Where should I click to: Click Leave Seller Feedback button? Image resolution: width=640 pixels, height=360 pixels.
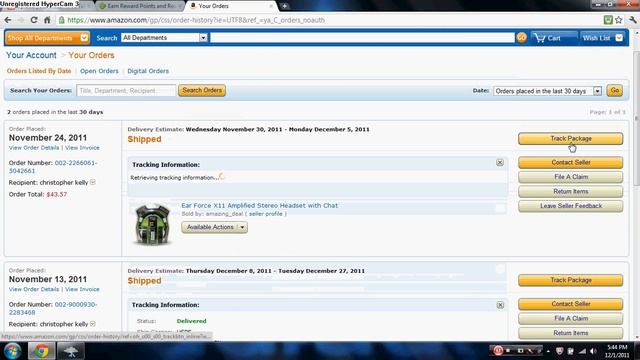click(x=571, y=206)
